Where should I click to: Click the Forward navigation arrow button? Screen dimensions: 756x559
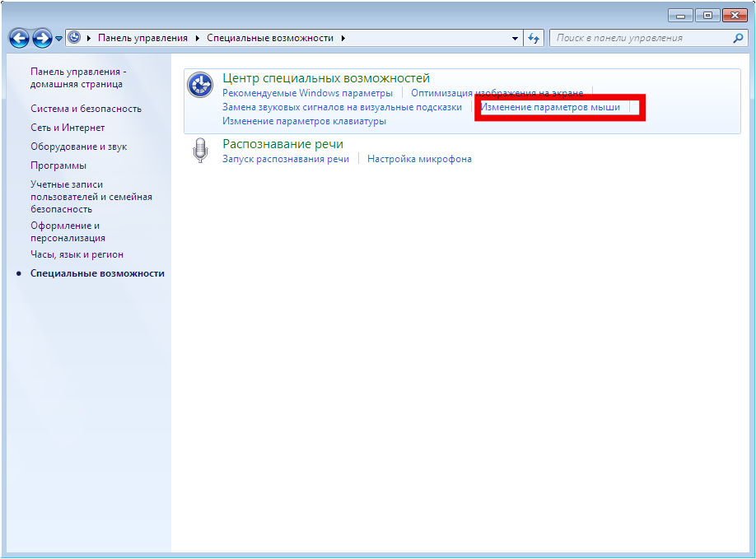[x=42, y=38]
